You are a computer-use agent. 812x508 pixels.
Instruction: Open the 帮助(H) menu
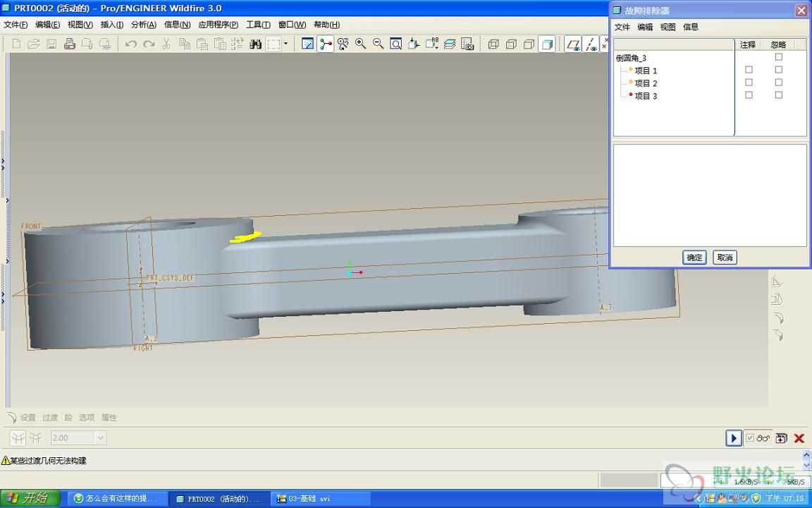coord(327,25)
